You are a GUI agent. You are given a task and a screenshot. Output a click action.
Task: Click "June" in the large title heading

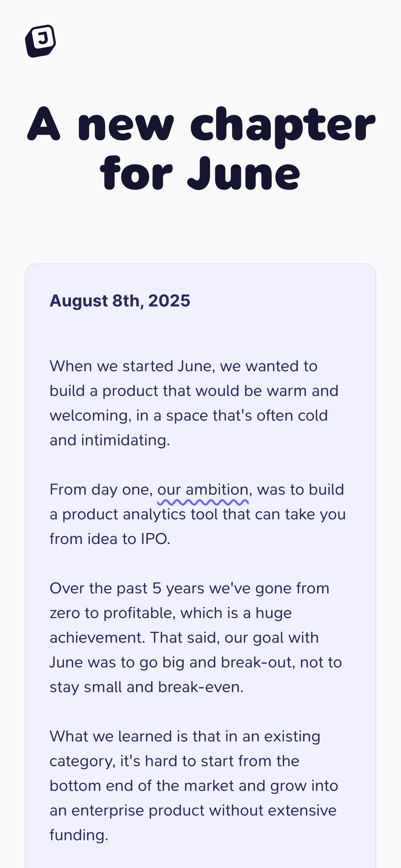244,174
